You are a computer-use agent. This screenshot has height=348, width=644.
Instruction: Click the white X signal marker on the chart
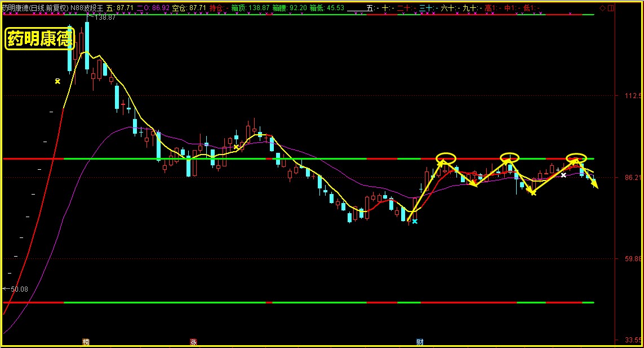tap(563, 175)
